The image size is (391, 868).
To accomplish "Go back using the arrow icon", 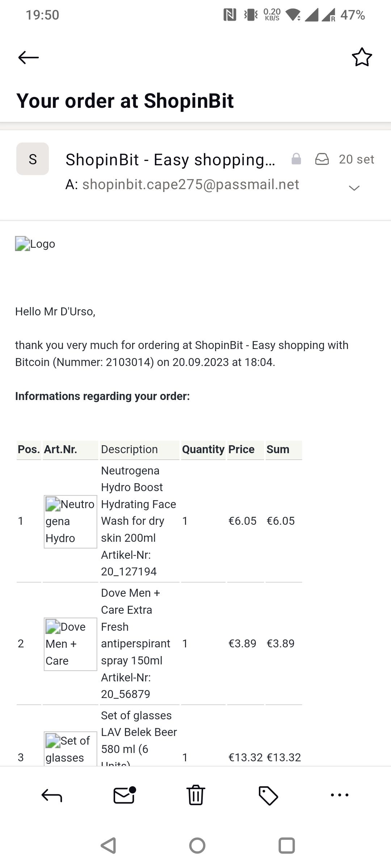I will (29, 57).
